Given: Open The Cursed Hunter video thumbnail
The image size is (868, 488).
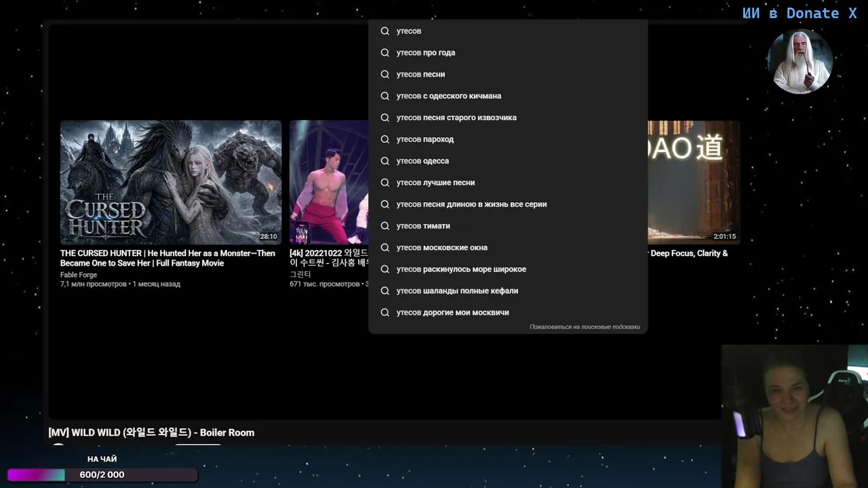Looking at the screenshot, I should (x=171, y=182).
